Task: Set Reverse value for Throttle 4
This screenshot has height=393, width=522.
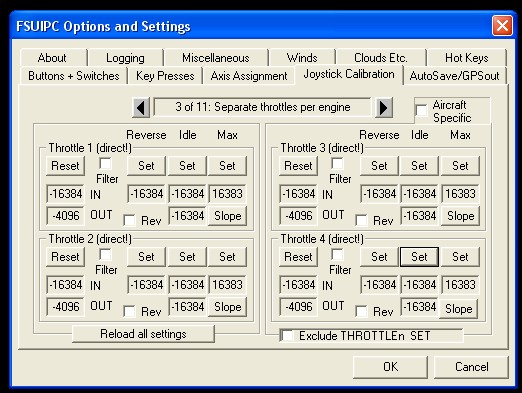Action: click(x=379, y=257)
